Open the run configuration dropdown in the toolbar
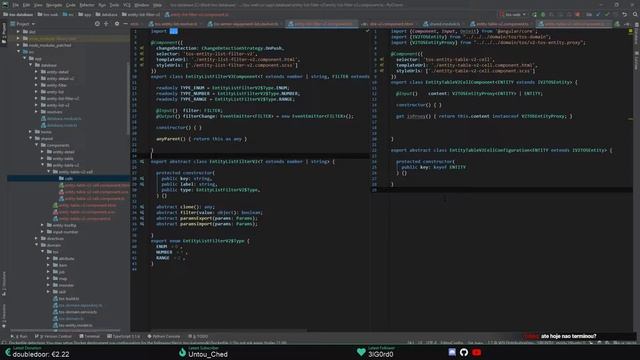This screenshot has height=360, width=640. (513, 14)
